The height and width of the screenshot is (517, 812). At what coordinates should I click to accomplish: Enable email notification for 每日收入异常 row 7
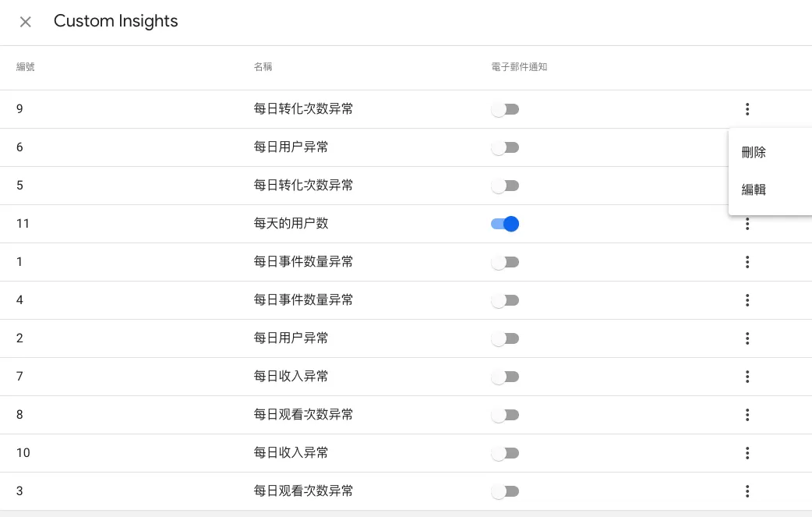(x=505, y=377)
